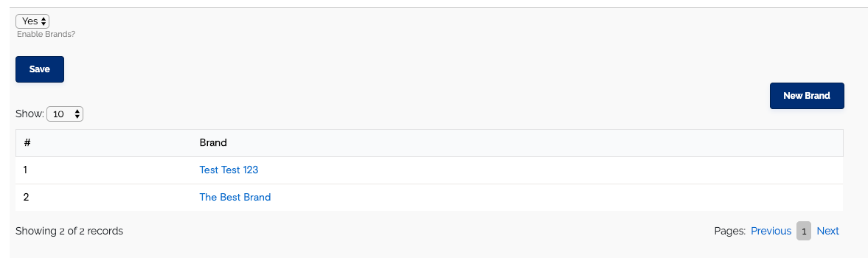Go to the Previous page

click(x=771, y=231)
